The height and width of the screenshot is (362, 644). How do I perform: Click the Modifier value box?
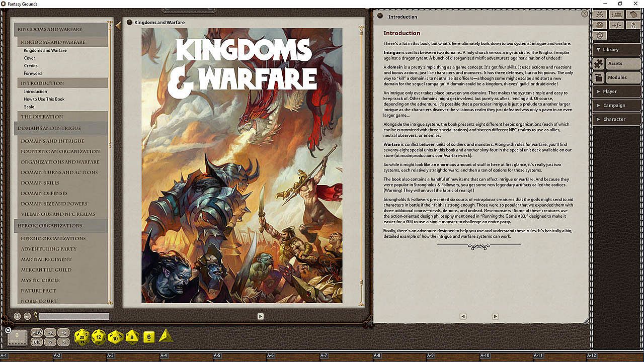click(17, 337)
